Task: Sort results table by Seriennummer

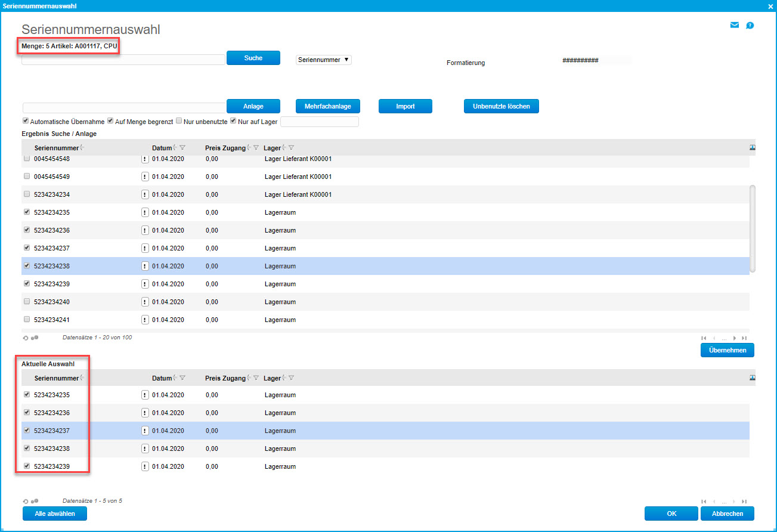Action: click(82, 148)
